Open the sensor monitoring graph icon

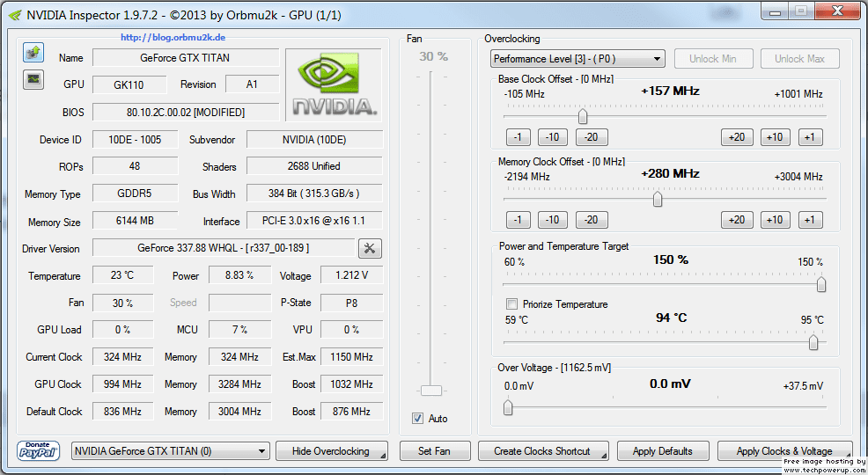pos(33,79)
